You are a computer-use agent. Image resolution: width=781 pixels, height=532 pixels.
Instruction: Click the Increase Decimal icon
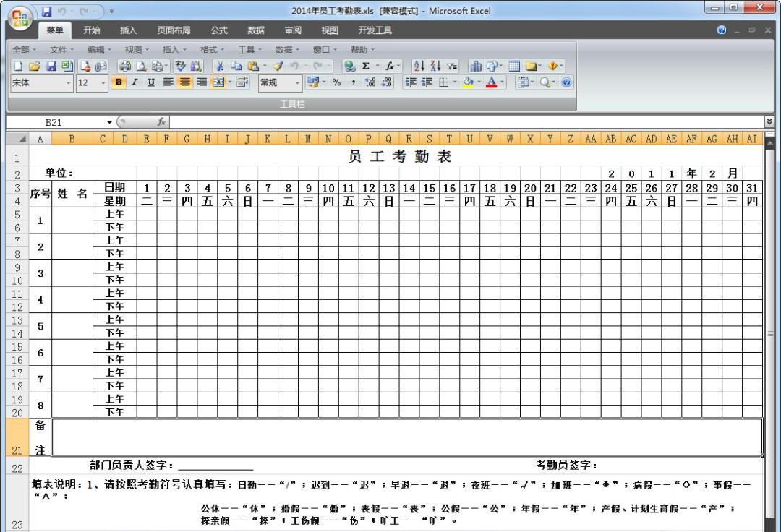(369, 82)
